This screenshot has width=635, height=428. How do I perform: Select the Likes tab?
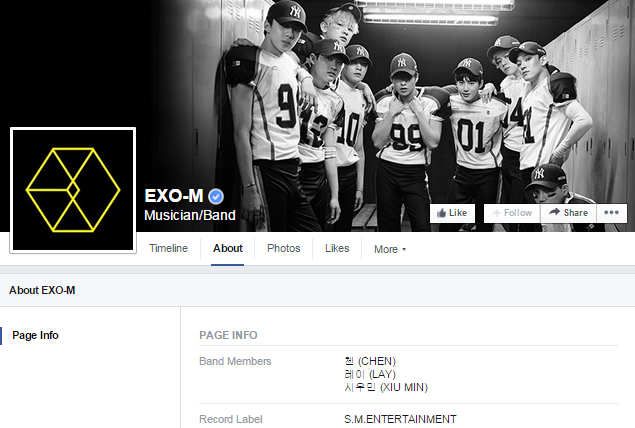pos(337,248)
